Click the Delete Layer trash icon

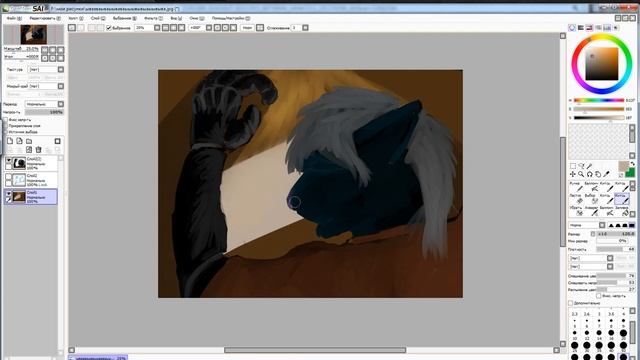tap(38, 150)
